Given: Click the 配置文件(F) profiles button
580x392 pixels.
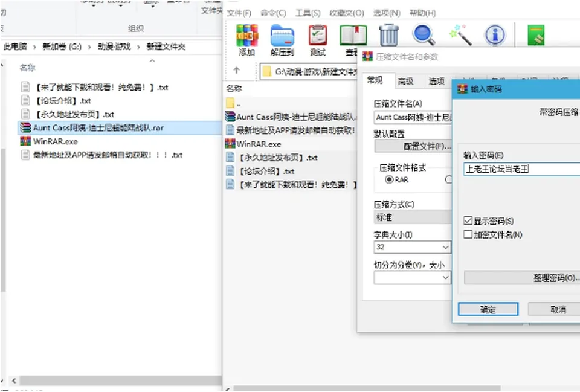Looking at the screenshot, I should (x=413, y=146).
